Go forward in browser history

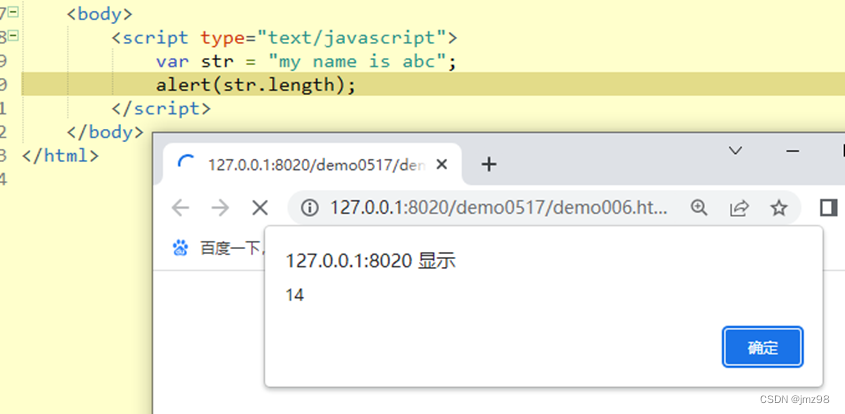pyautogui.click(x=220, y=208)
